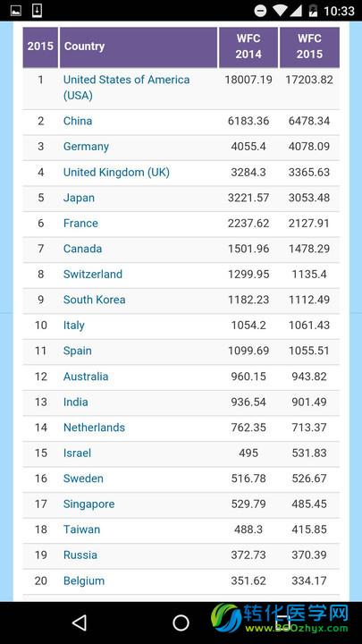Open the United States of America link
Image resolution: width=362 pixels, height=644 pixels.
(x=126, y=88)
